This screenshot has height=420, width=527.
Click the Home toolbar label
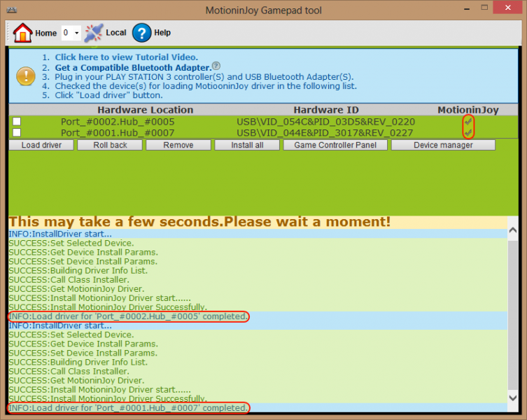pos(45,33)
